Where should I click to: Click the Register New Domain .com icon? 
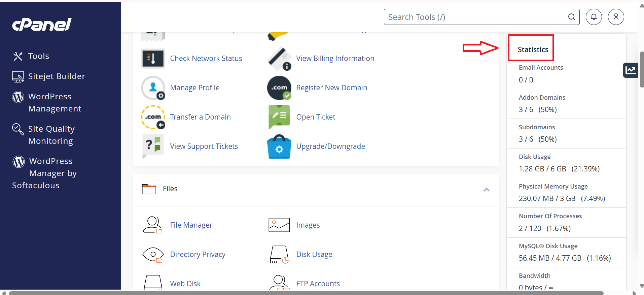pyautogui.click(x=279, y=88)
